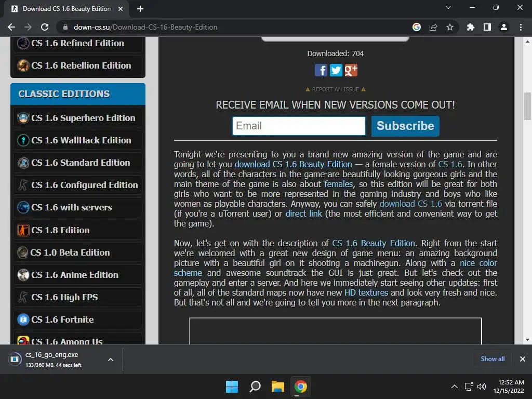This screenshot has height=399, width=532.
Task: View site info lock icon
Action: pos(65,27)
